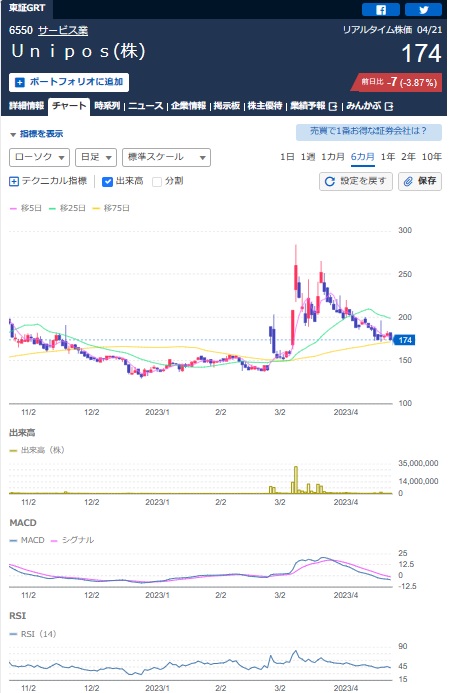The image size is (453, 693).
Task: Click the 出来高 section heading
Action: tap(22, 433)
